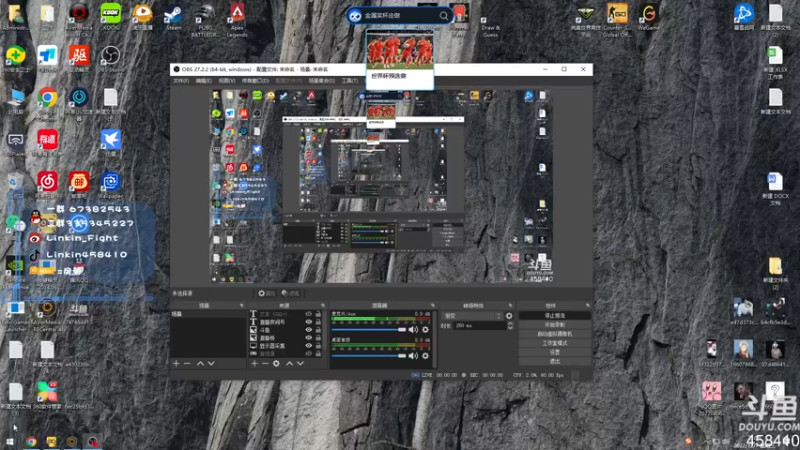
Task: Click 退出 exit button in controls
Action: pyautogui.click(x=555, y=361)
